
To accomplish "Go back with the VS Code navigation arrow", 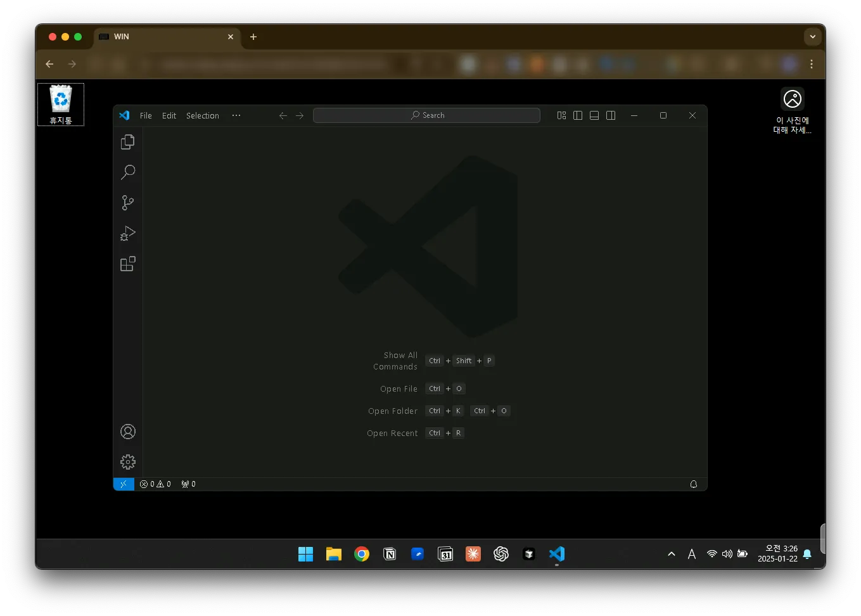I will point(283,115).
